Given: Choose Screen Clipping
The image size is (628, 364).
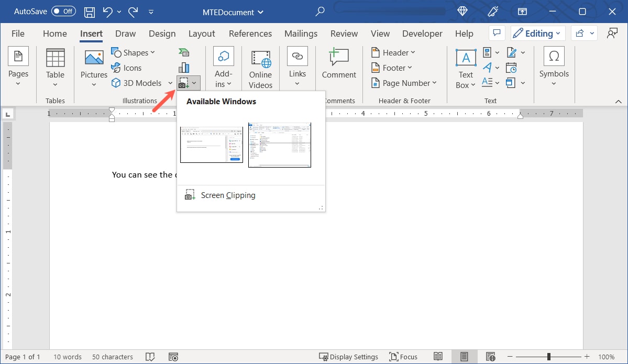Looking at the screenshot, I should (x=228, y=195).
